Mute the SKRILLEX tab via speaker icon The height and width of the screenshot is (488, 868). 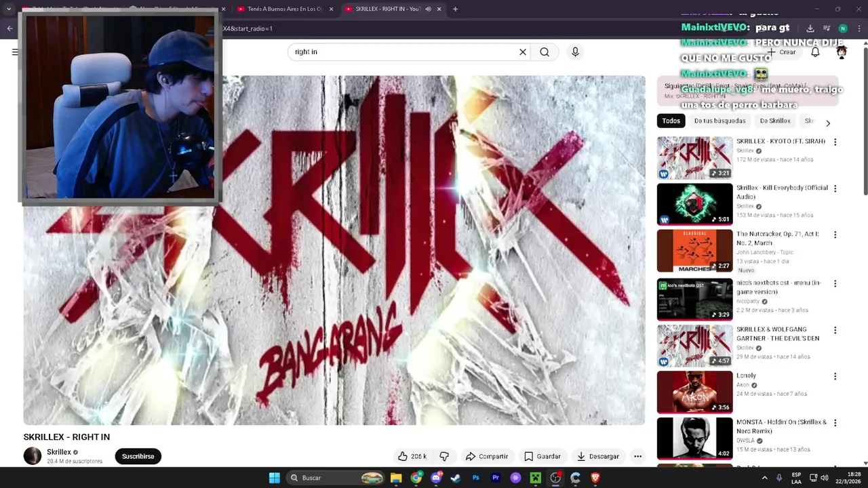(x=428, y=9)
